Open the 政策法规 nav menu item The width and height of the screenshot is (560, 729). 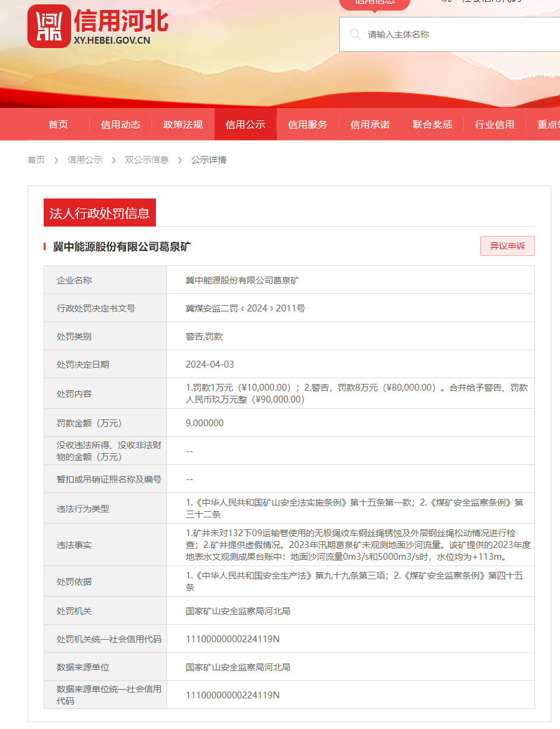[x=183, y=125]
